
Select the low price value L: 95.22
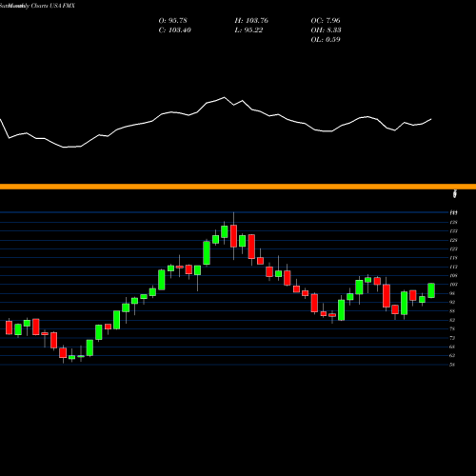pyautogui.click(x=248, y=30)
